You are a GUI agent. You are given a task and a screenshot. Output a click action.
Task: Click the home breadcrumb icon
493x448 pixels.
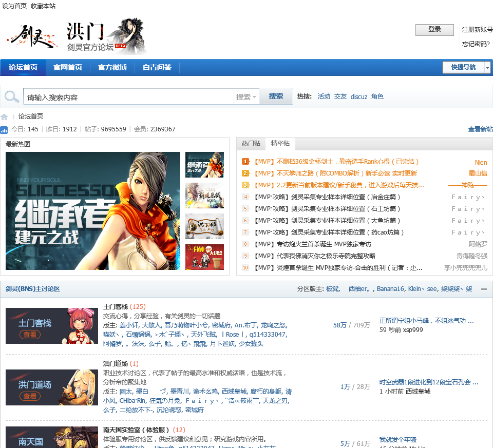[4, 117]
